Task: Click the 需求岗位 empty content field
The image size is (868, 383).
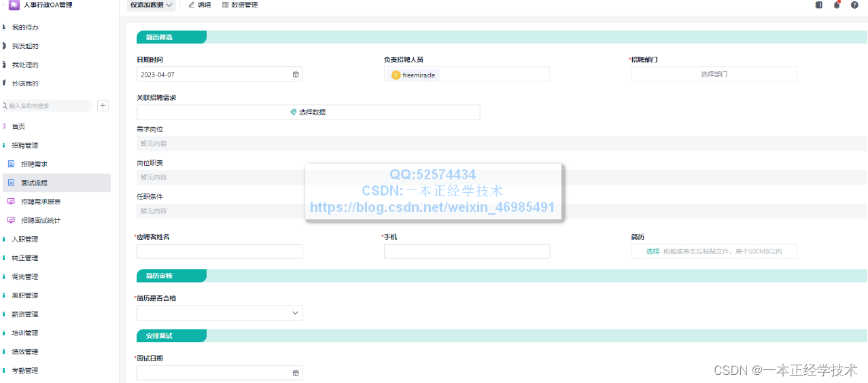Action: pos(502,143)
